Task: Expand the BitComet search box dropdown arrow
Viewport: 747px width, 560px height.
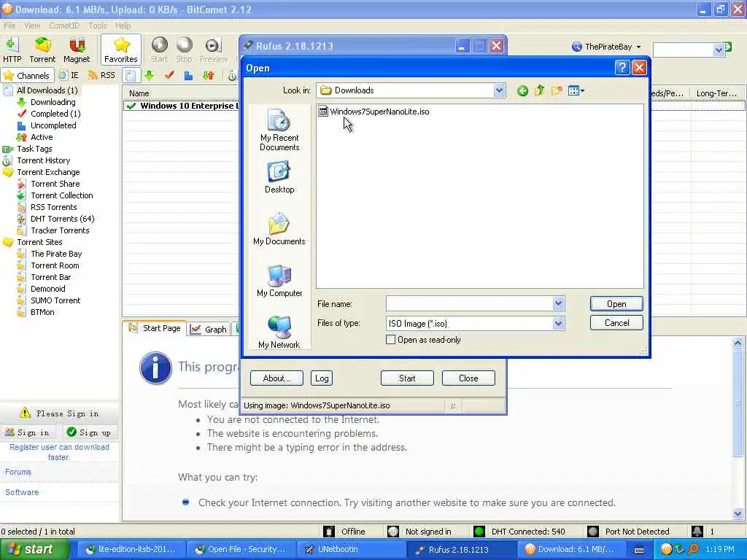Action: click(x=719, y=50)
